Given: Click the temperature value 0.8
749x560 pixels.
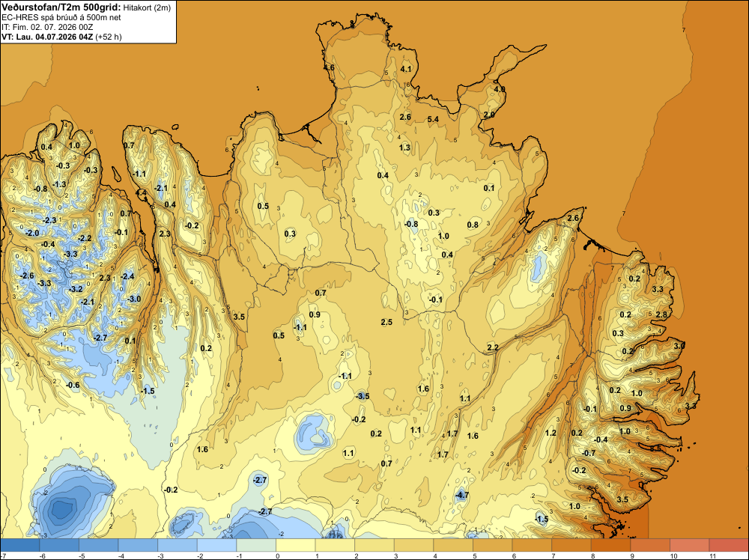Looking at the screenshot, I should [473, 225].
